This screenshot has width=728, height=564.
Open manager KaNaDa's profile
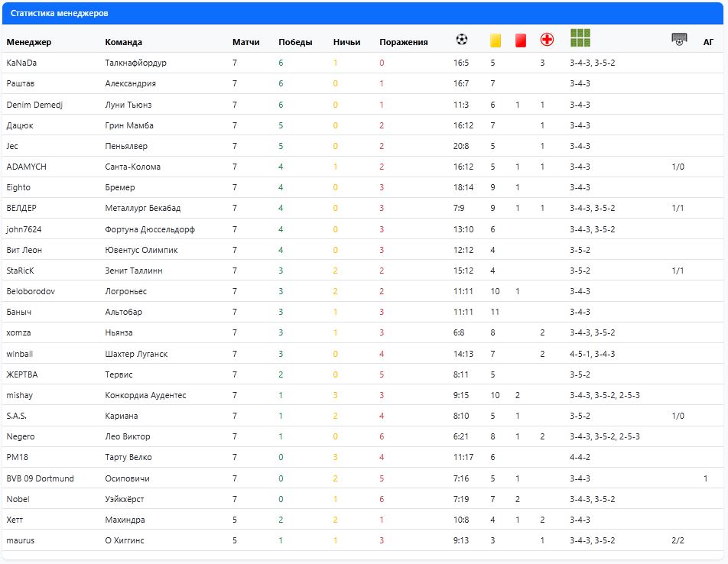tap(21, 63)
